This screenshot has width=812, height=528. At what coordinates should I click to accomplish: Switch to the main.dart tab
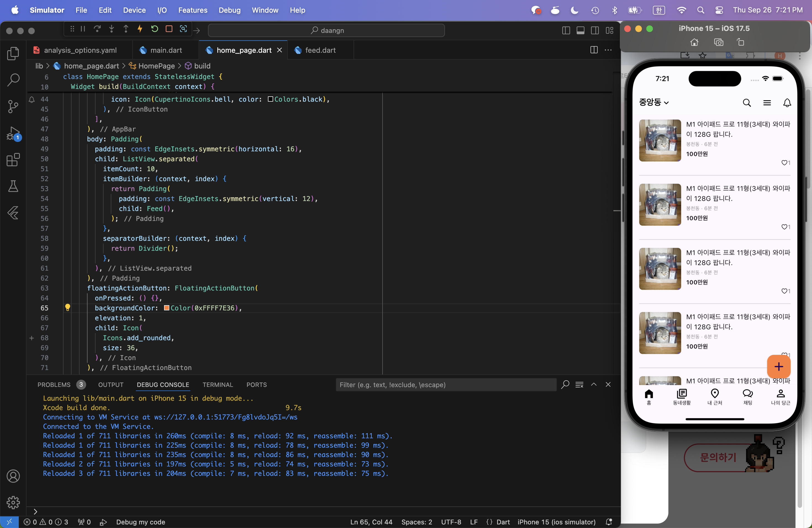(165, 50)
